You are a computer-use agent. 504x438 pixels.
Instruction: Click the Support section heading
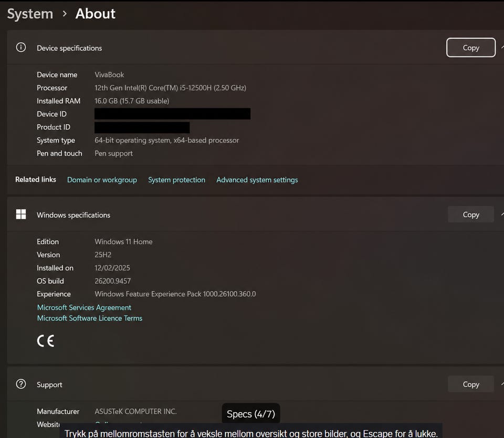pyautogui.click(x=49, y=384)
